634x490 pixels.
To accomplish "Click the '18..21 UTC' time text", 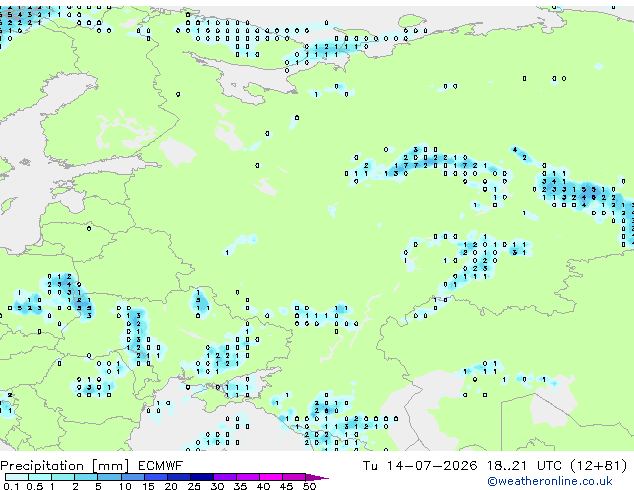I will [x=524, y=466].
